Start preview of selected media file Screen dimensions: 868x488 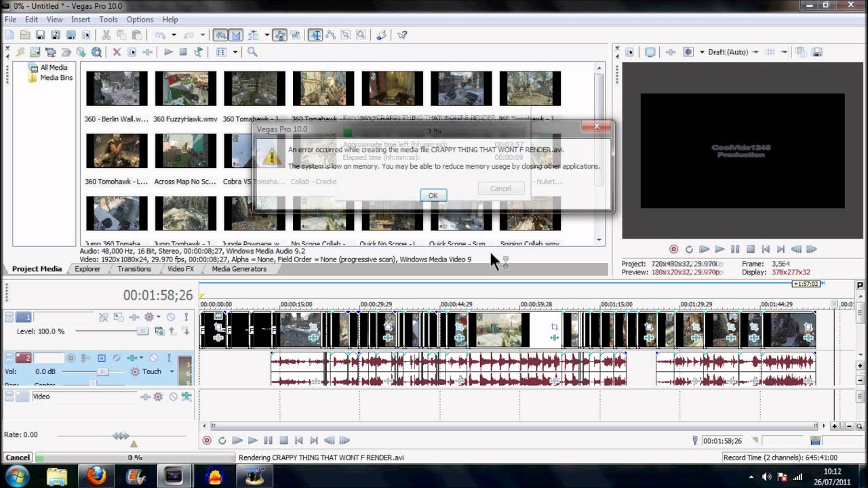click(168, 52)
